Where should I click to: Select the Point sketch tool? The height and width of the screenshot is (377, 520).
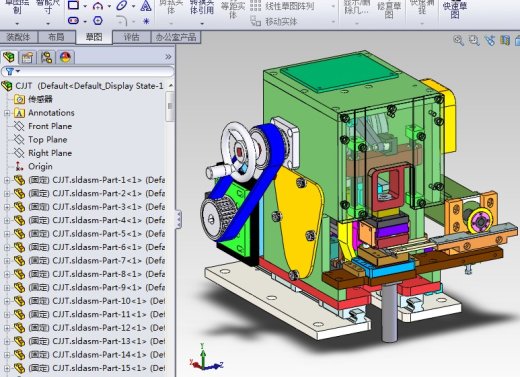[146, 21]
